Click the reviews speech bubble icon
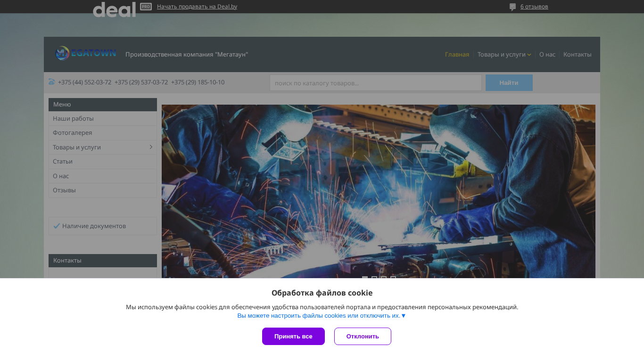This screenshot has height=362, width=644. pyautogui.click(x=512, y=7)
